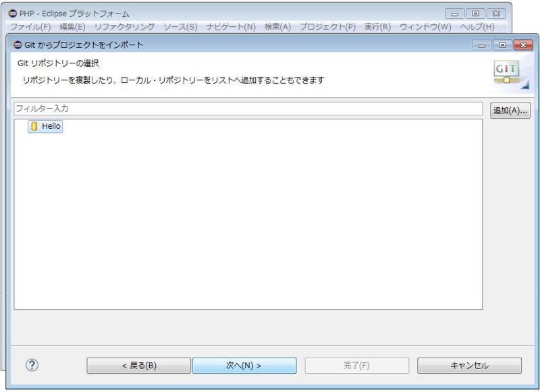Open the 検索(A) menu
Image resolution: width=540 pixels, height=392 pixels.
(277, 27)
